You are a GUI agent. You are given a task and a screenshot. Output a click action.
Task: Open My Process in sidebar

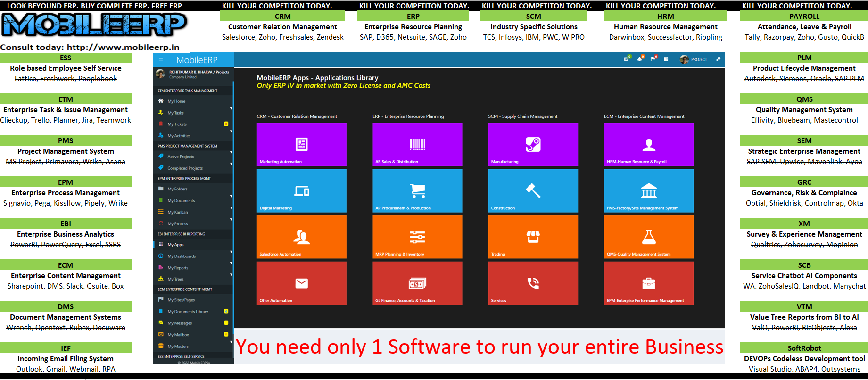pos(193,224)
